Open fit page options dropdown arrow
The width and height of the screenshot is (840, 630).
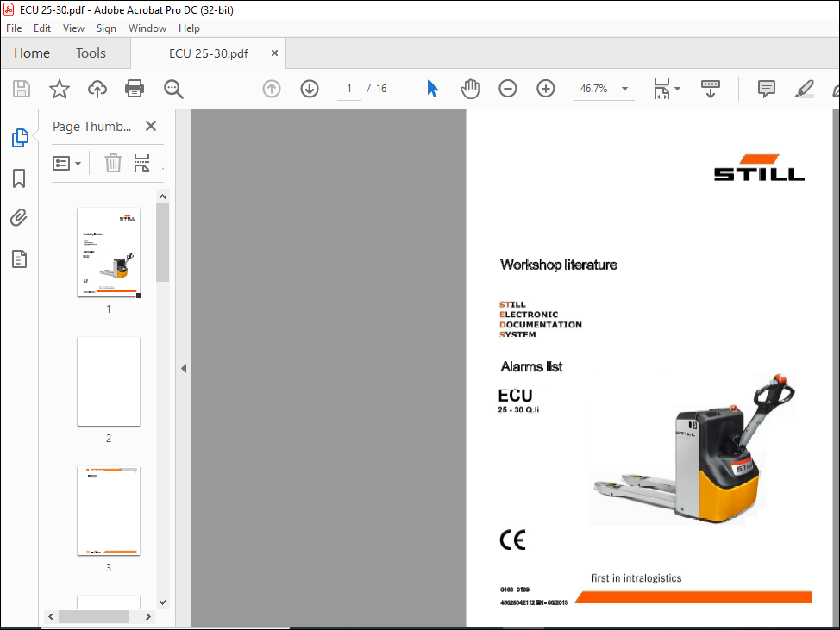click(x=678, y=89)
